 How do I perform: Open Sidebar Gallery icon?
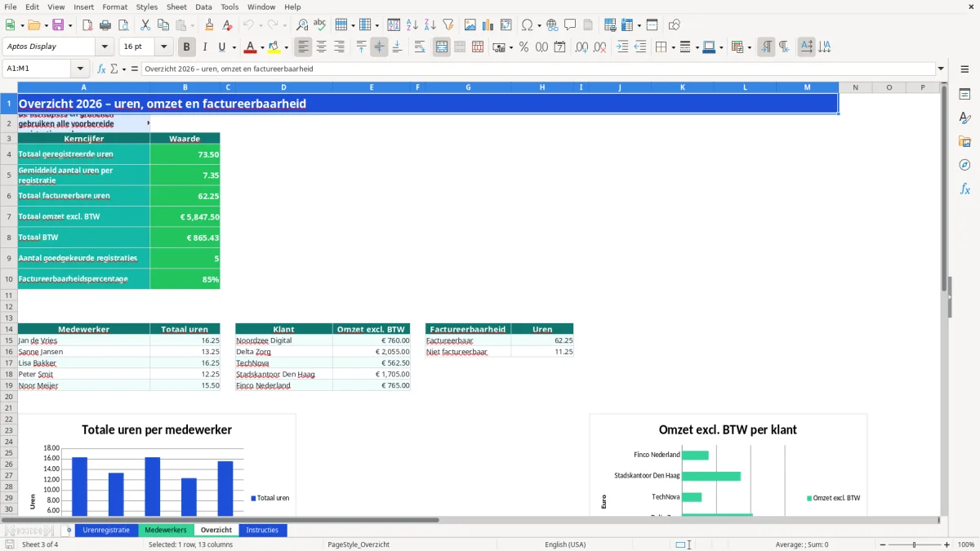964,141
